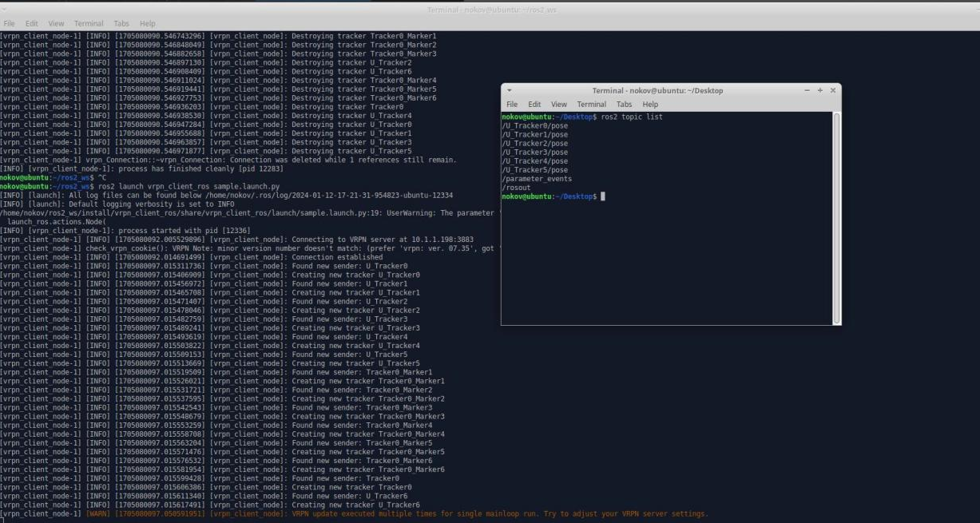Click the 'ros2 topic list' command text

click(632, 117)
